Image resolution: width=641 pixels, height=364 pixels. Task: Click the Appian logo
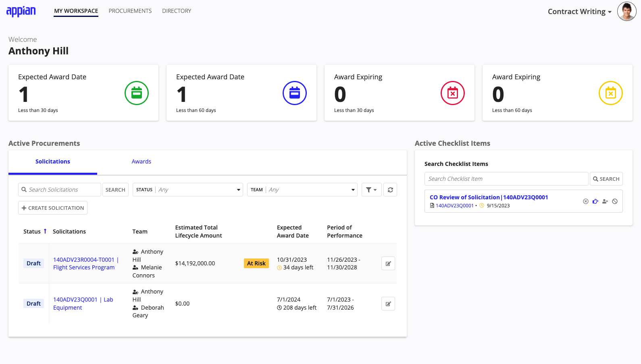coord(21,11)
